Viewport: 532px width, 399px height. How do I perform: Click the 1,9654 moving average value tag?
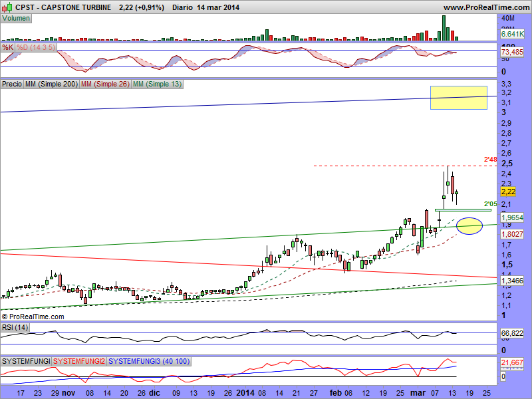pos(512,217)
